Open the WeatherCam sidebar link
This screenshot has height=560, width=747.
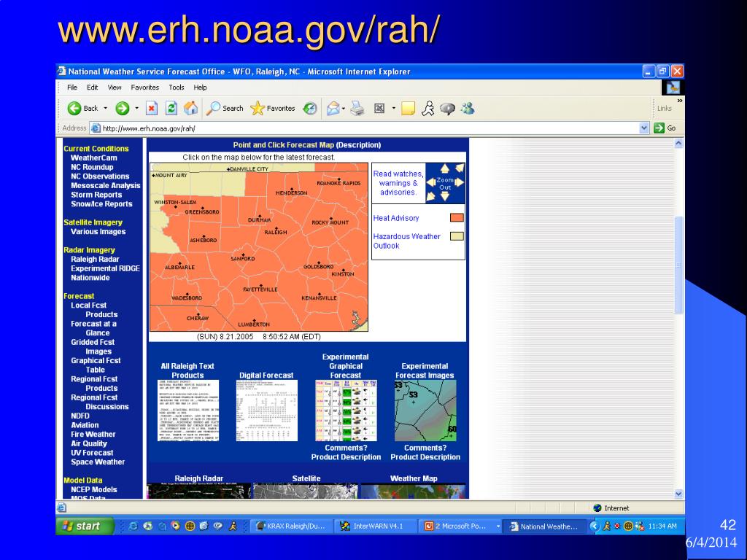point(94,157)
